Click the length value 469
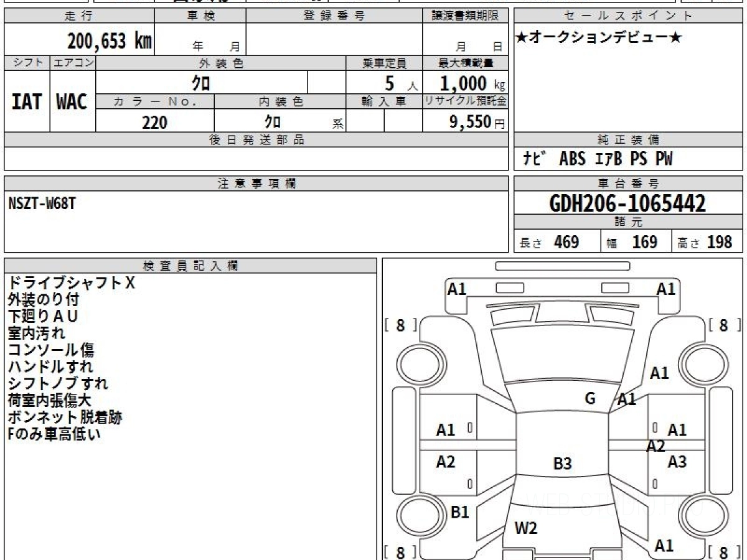This screenshot has width=747, height=560. (566, 242)
